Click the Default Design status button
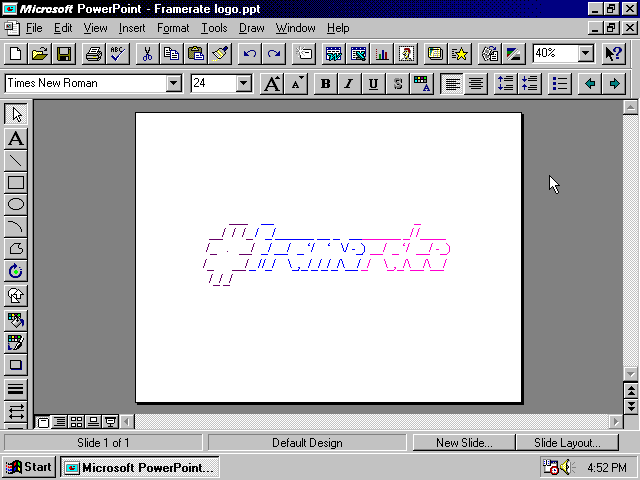Screen dimensions: 640x480 coord(307,443)
